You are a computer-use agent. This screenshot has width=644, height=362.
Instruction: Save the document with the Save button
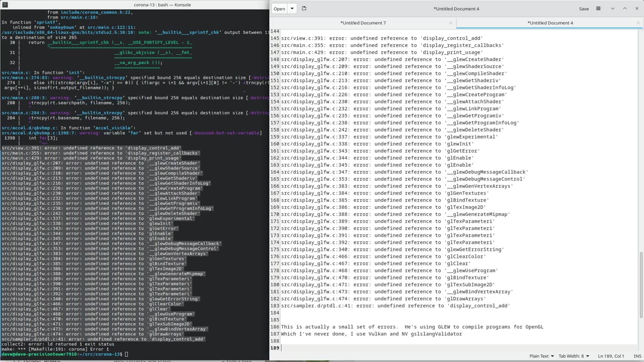click(584, 9)
